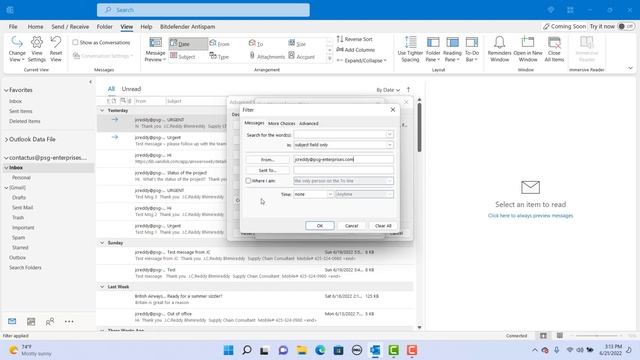Arrange messages by Attachments
Screen dimensions: 640x360
coord(267,56)
